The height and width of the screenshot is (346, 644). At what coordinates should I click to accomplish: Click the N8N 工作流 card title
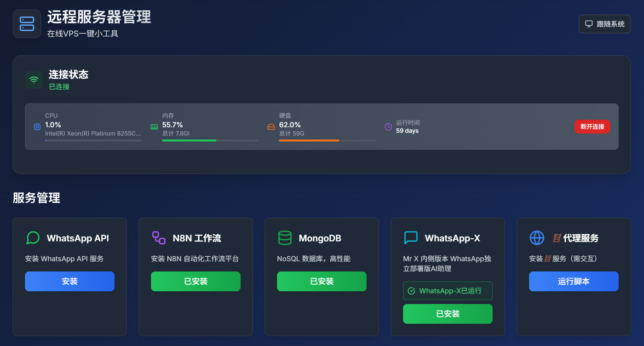point(197,238)
